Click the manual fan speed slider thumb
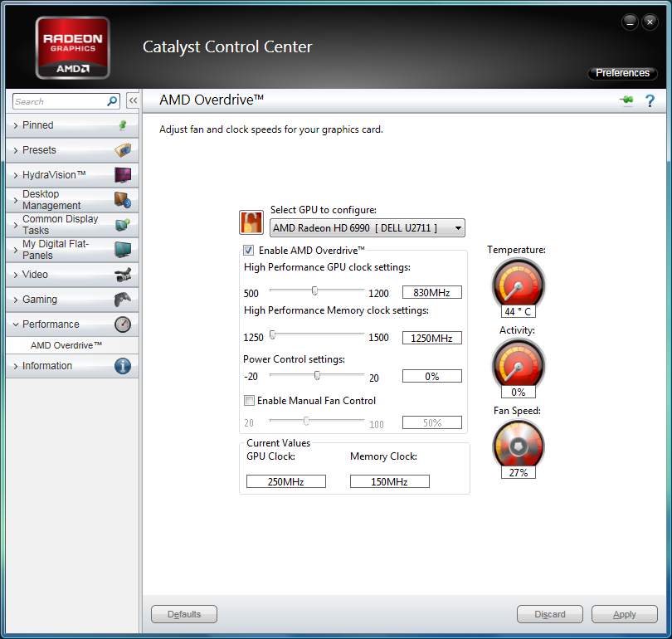The image size is (672, 639). [306, 421]
